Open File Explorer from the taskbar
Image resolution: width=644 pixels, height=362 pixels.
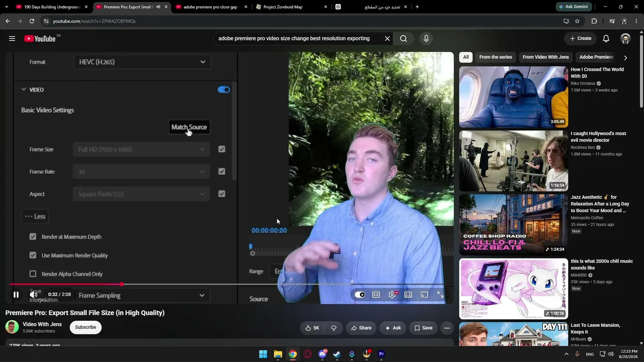(x=278, y=354)
